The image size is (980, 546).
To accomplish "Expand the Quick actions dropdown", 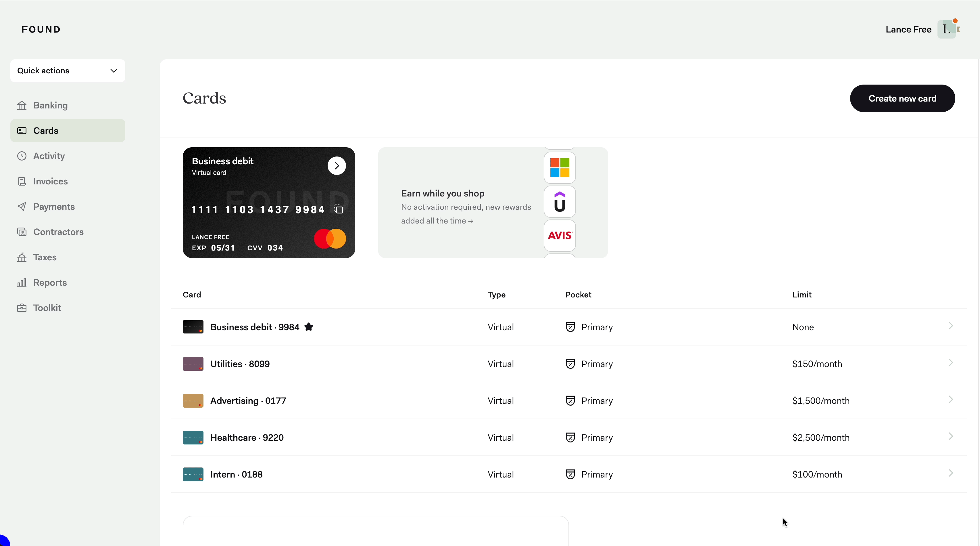I will [x=68, y=71].
